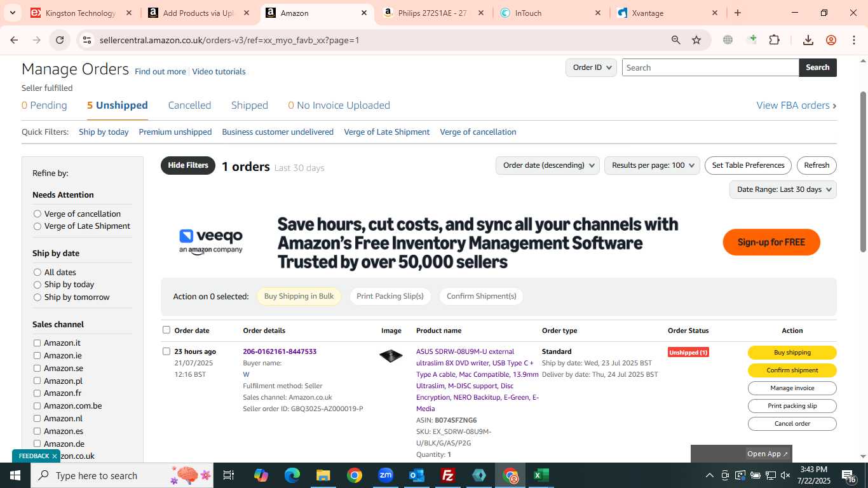Open Chrome three-dot menu
The height and width of the screenshot is (488, 868).
point(853,40)
